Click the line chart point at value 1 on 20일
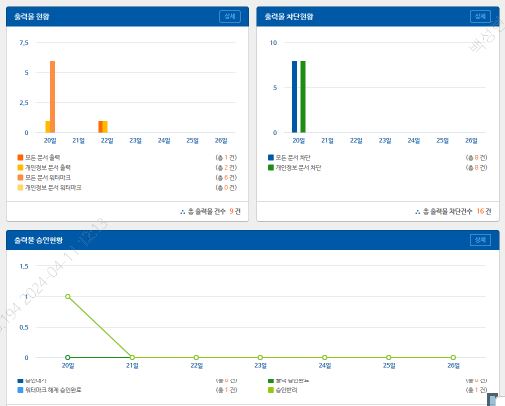The width and height of the screenshot is (505, 406). click(68, 296)
